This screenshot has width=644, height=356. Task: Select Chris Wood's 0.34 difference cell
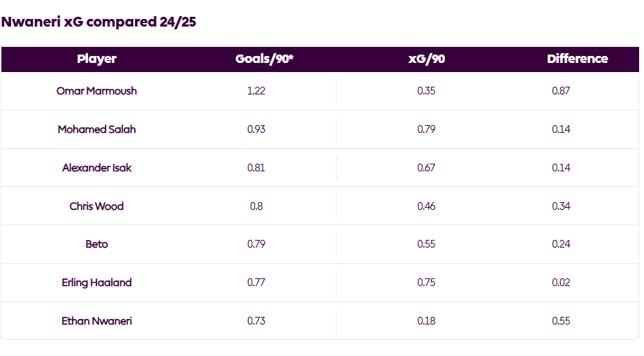561,206
